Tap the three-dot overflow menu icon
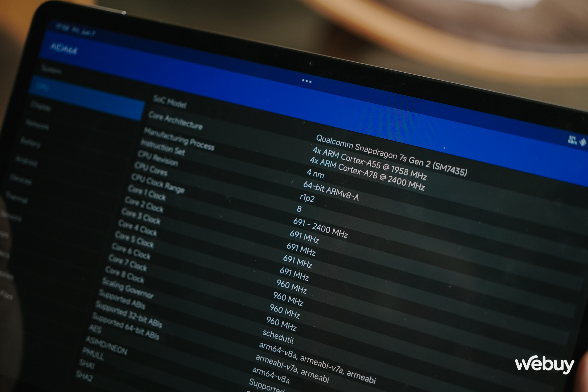 click(307, 81)
